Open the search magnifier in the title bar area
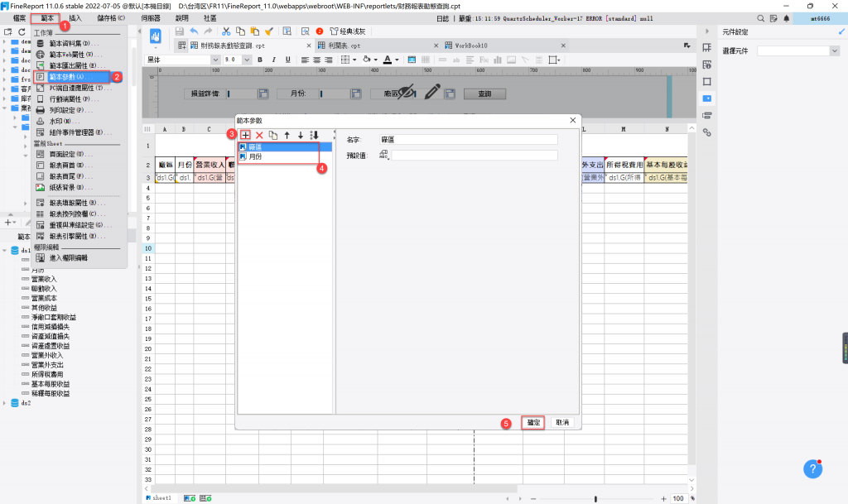848x504 pixels. [761, 18]
